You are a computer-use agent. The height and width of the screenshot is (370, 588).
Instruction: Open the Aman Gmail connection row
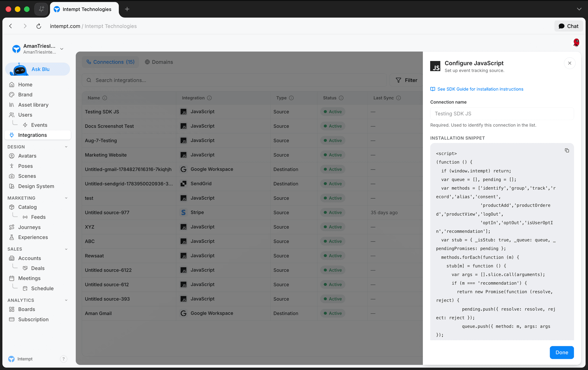click(x=252, y=313)
